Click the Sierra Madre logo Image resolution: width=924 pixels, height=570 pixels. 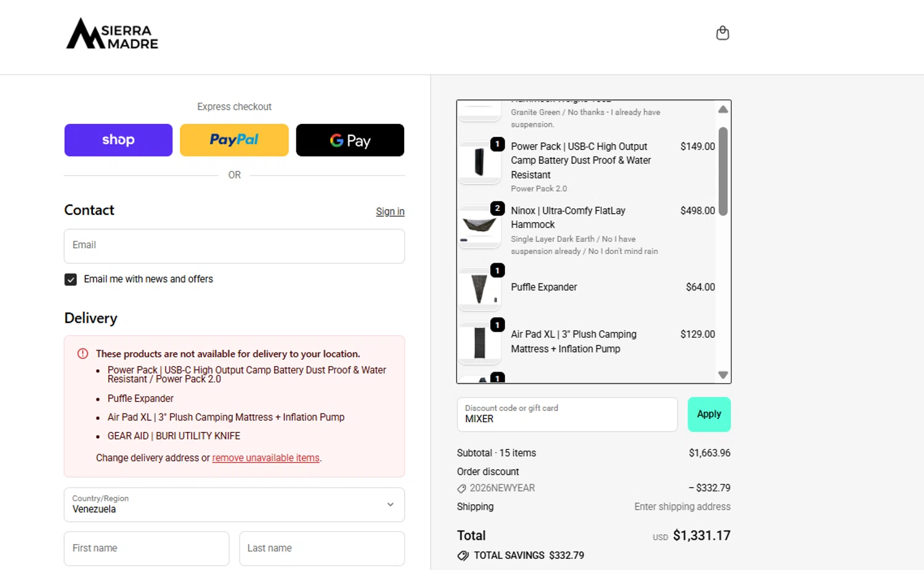pos(112,33)
